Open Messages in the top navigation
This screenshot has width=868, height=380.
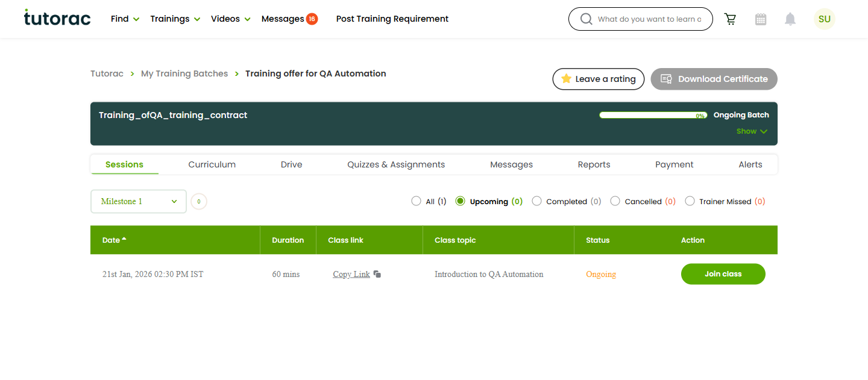point(283,19)
